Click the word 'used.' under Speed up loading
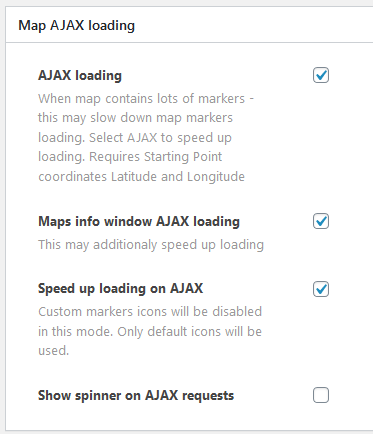The height and width of the screenshot is (434, 373). 54,351
